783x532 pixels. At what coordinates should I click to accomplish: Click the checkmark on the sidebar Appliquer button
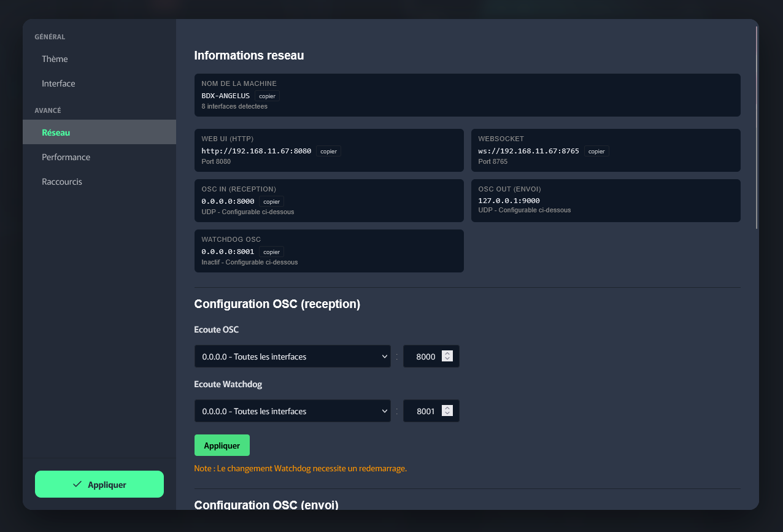76,484
